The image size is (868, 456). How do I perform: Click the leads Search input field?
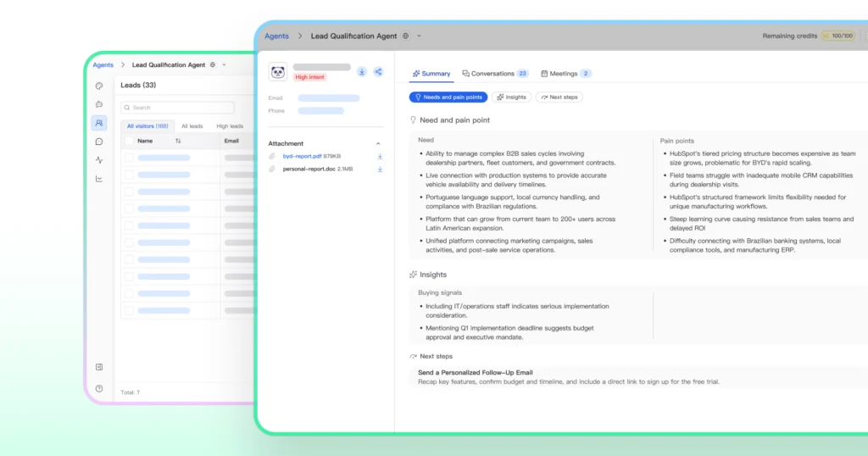(x=177, y=108)
